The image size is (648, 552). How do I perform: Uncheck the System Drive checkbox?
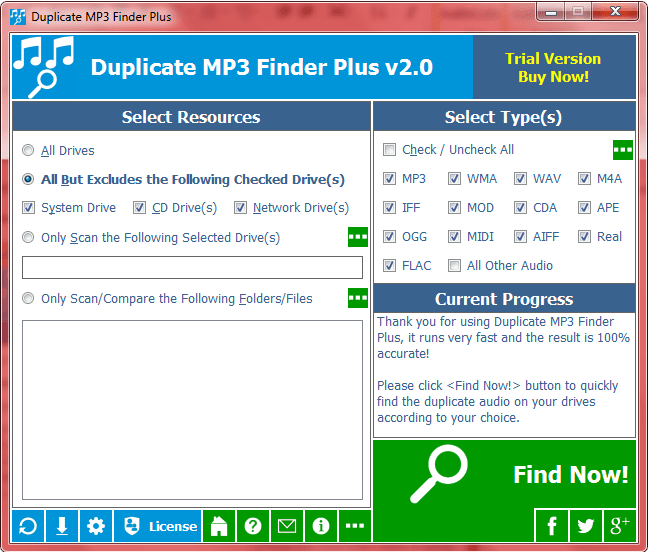coord(29,207)
